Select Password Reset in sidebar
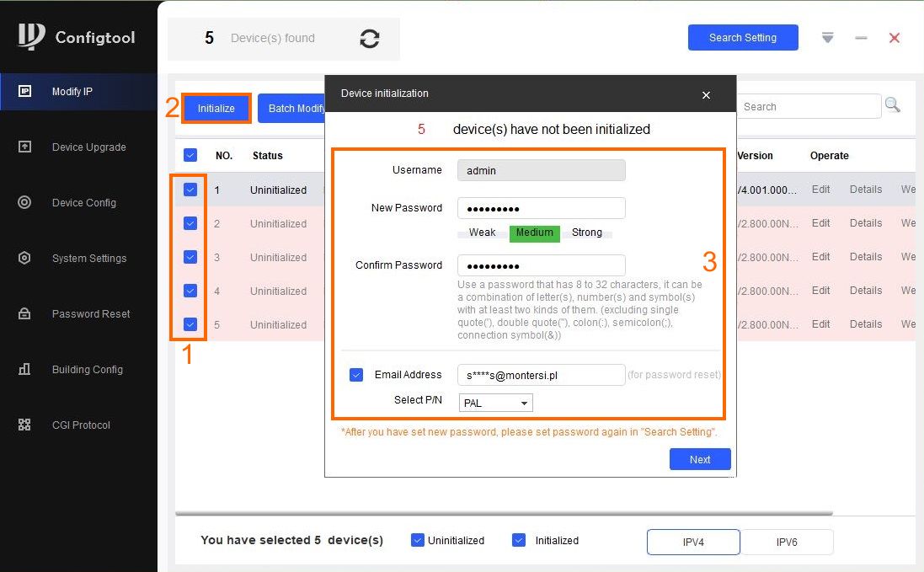The width and height of the screenshot is (924, 572). coord(90,314)
